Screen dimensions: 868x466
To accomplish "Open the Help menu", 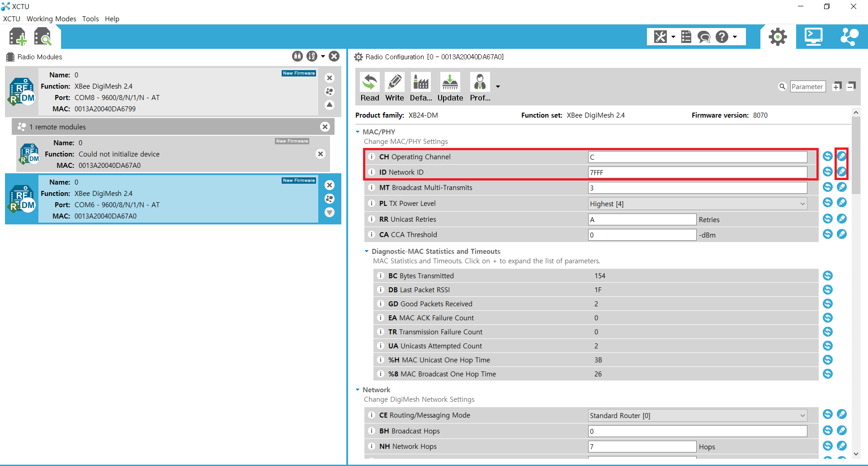I will (112, 19).
